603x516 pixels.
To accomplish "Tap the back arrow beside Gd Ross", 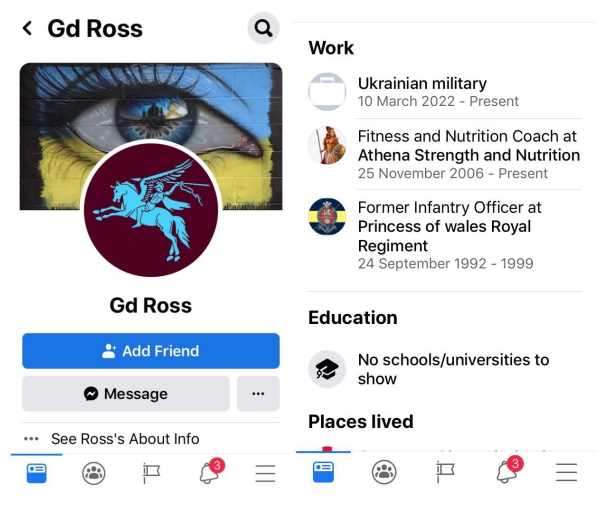I will [27, 28].
